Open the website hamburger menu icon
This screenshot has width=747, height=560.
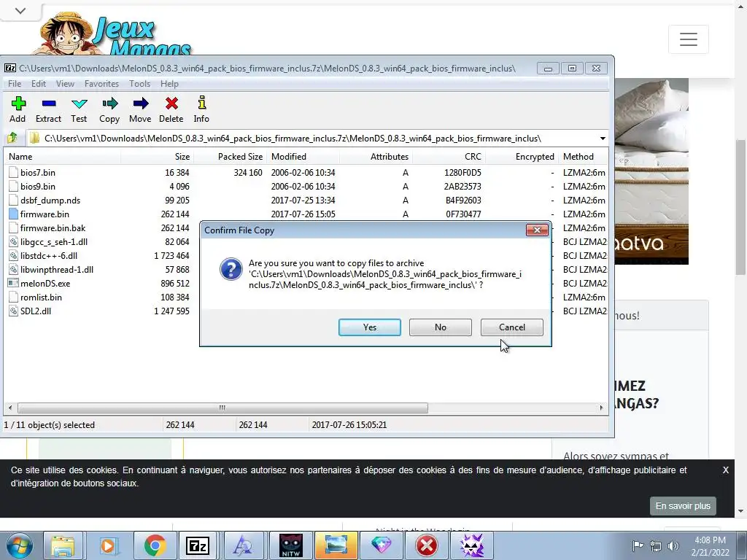[689, 39]
